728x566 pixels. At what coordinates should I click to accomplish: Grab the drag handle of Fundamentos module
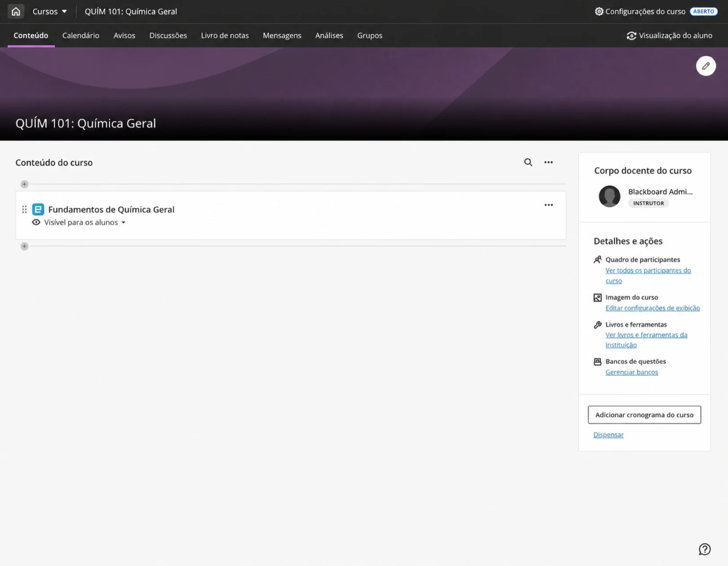point(24,210)
